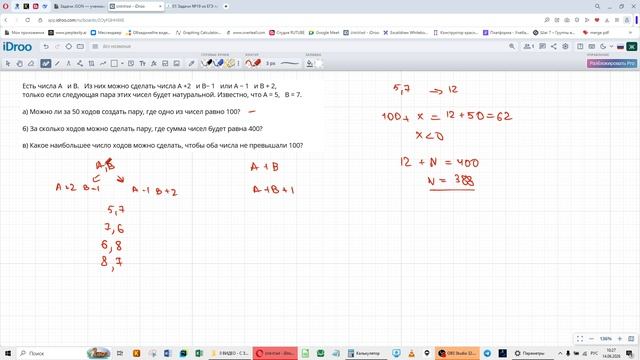
Task: Open the red stroke contour settings
Action: [253, 63]
